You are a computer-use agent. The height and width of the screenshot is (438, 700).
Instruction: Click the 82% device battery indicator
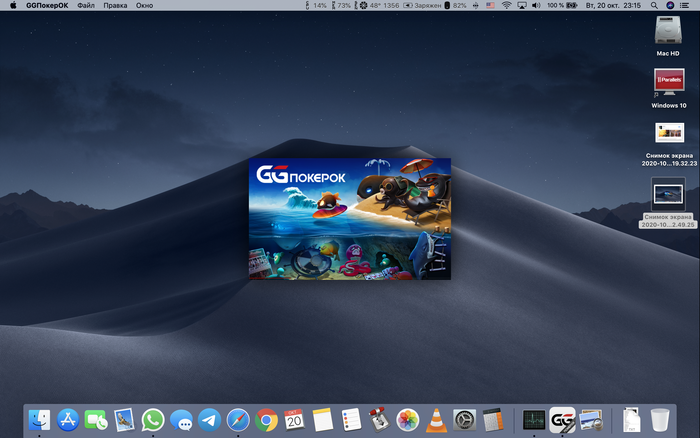455,5
